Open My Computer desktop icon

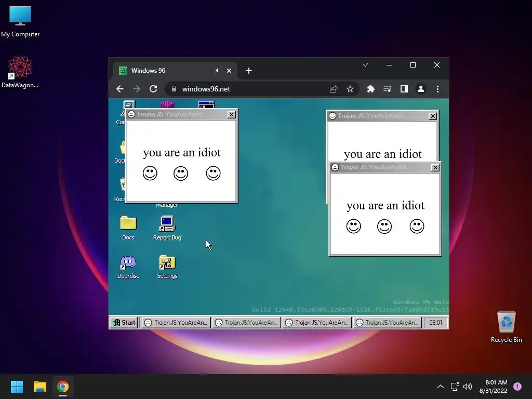(20, 22)
